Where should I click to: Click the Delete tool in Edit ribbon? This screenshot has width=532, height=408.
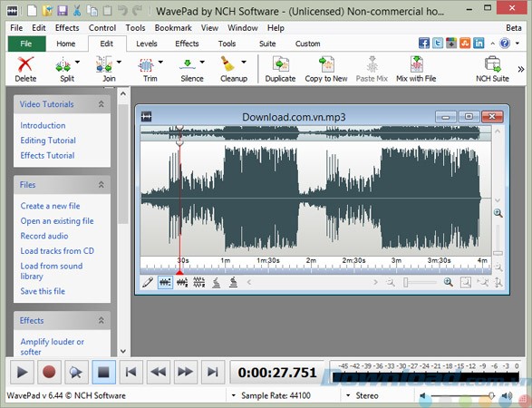click(25, 69)
